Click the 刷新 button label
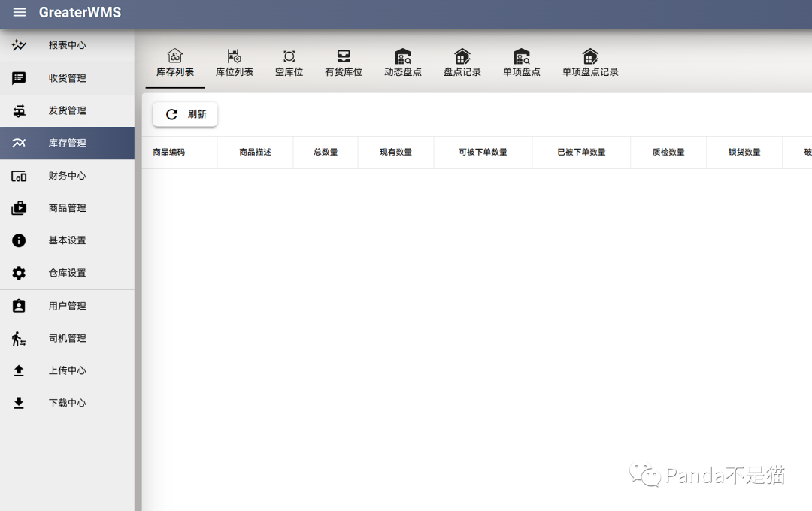Viewport: 812px width, 511px height. (197, 114)
